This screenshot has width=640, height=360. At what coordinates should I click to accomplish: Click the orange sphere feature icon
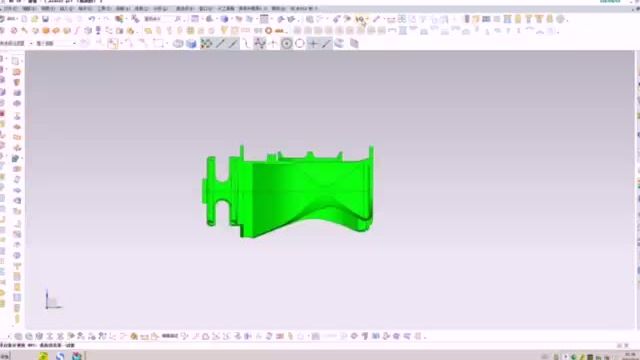click(x=46, y=31)
